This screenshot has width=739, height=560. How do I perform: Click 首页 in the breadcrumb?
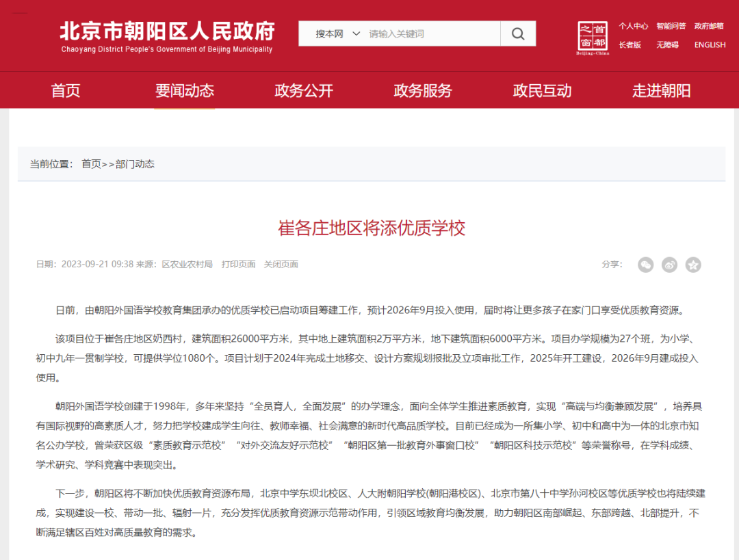click(x=91, y=164)
